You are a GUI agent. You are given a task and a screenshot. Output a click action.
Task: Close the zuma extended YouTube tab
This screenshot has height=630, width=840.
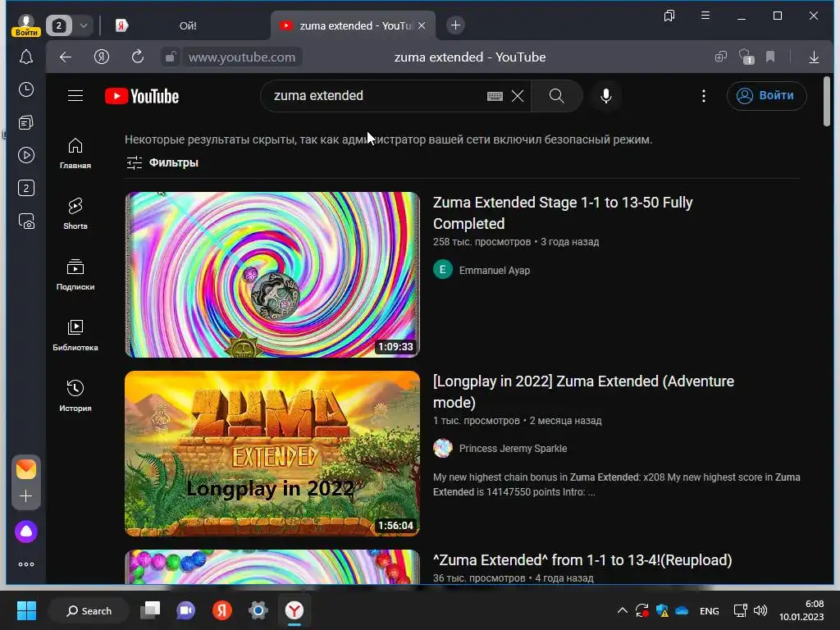click(422, 25)
